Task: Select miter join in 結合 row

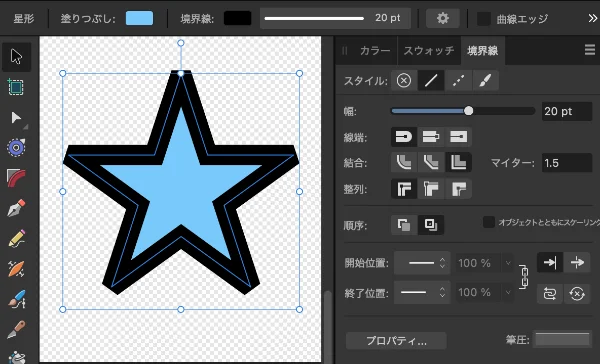Action: pos(458,163)
